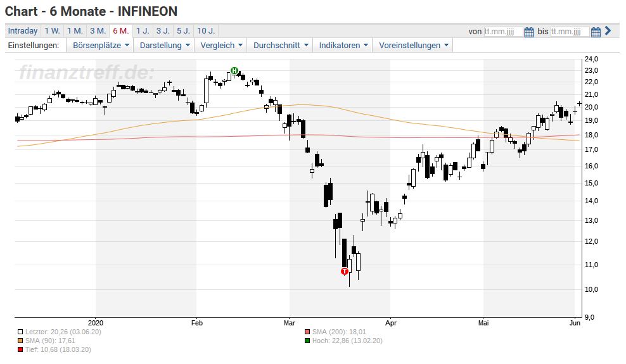Click the 'Mai' x-axis label
Viewport: 626px width, 364px height.
point(483,323)
